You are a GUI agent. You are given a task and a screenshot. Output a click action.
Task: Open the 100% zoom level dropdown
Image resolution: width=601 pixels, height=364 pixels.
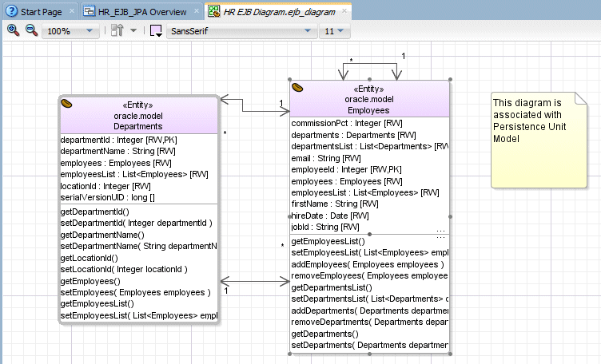[x=70, y=31]
